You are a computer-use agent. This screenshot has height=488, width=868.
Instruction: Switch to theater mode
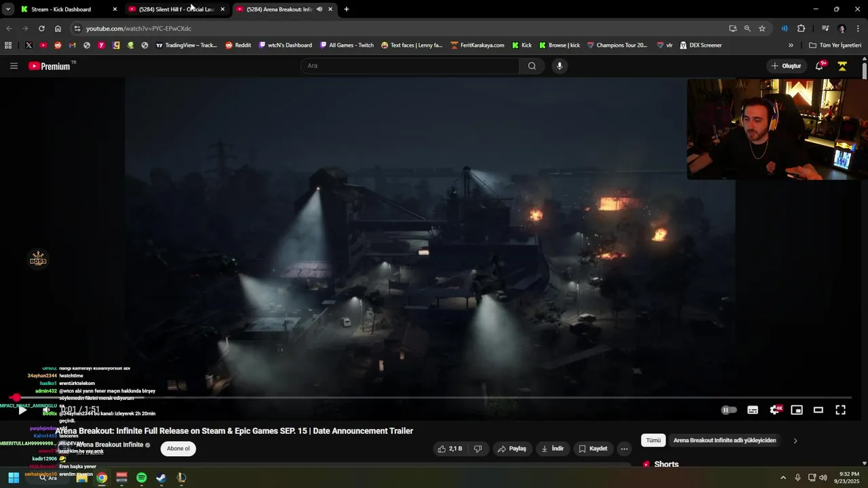click(818, 410)
